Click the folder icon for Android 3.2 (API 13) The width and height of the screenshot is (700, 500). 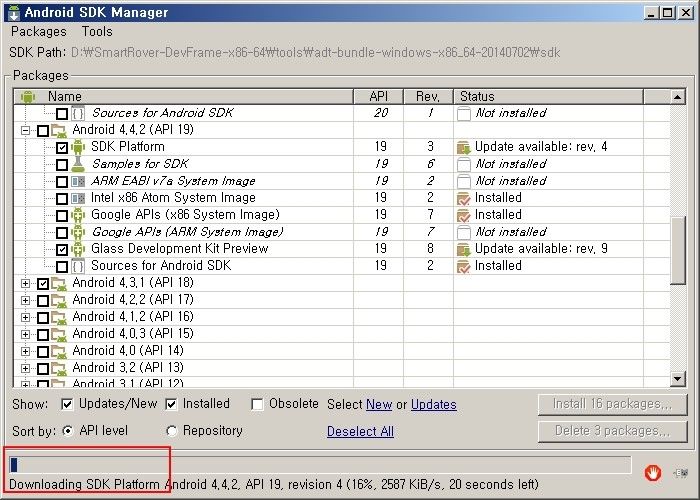(x=58, y=368)
